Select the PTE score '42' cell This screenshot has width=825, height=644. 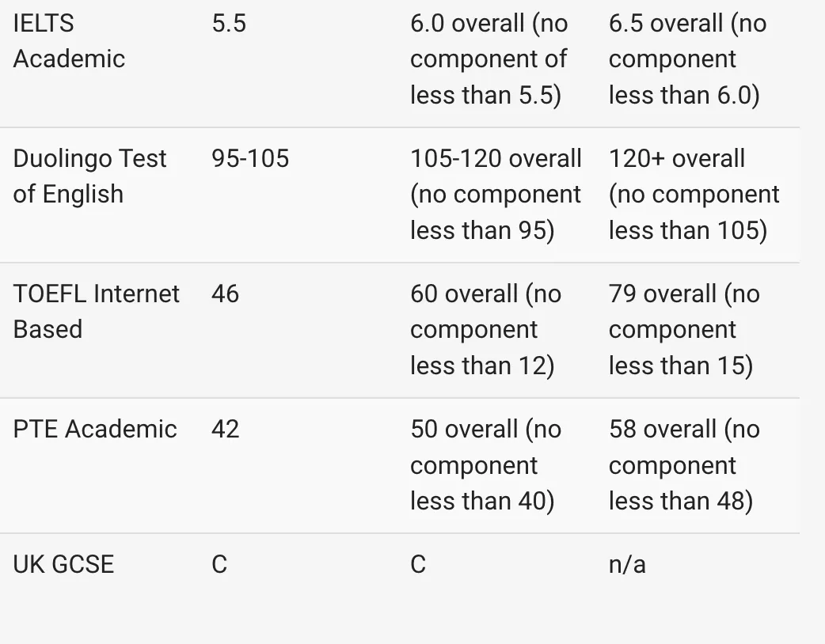pos(225,429)
